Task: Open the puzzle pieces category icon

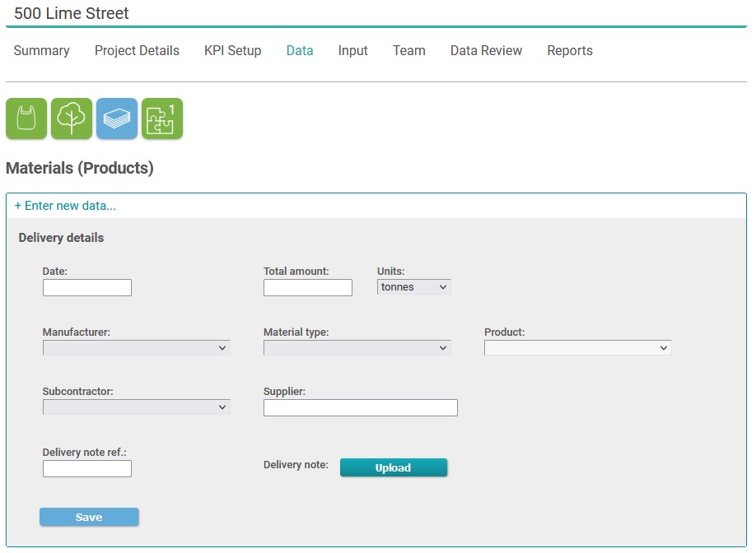Action: tap(162, 118)
